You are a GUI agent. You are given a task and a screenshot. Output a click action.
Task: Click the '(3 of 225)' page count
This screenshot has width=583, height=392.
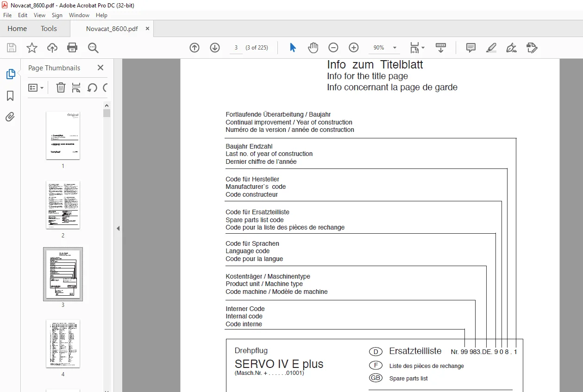tap(257, 48)
